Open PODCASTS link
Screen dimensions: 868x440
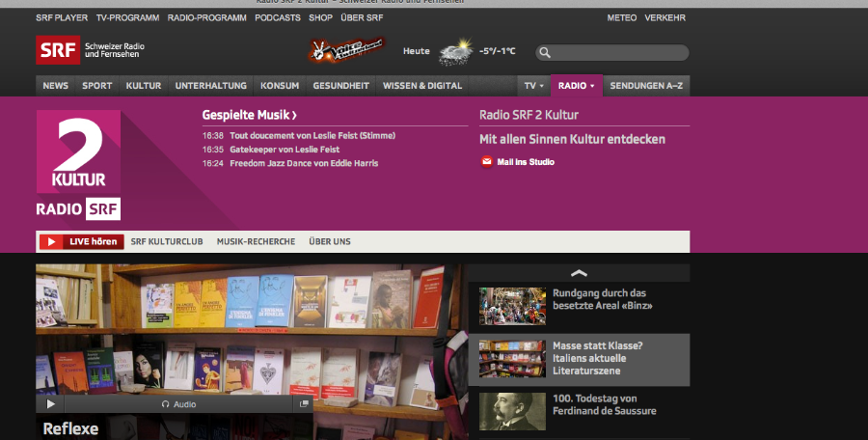tap(278, 17)
